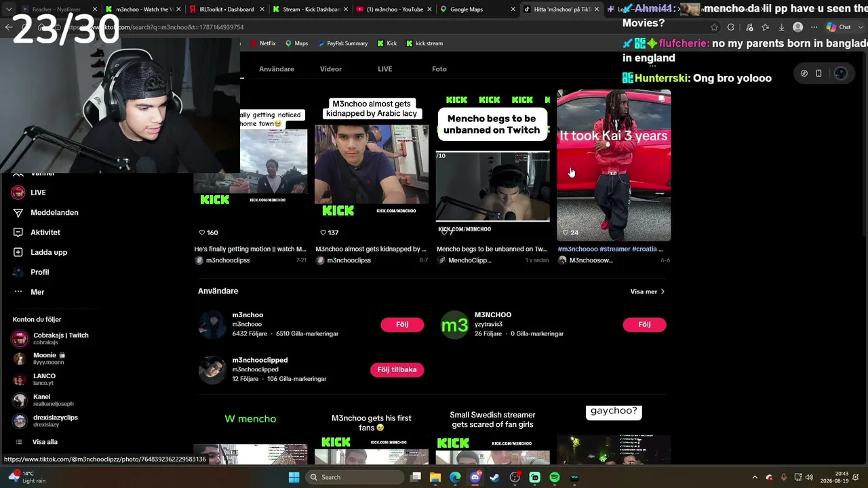Viewport: 868px width, 488px height.
Task: Close the Google Maps browser tab
Action: coord(512,9)
